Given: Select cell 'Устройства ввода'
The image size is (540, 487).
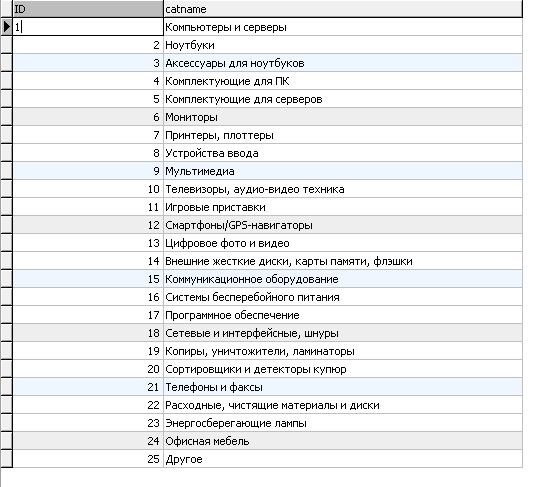Looking at the screenshot, I should (x=343, y=153).
